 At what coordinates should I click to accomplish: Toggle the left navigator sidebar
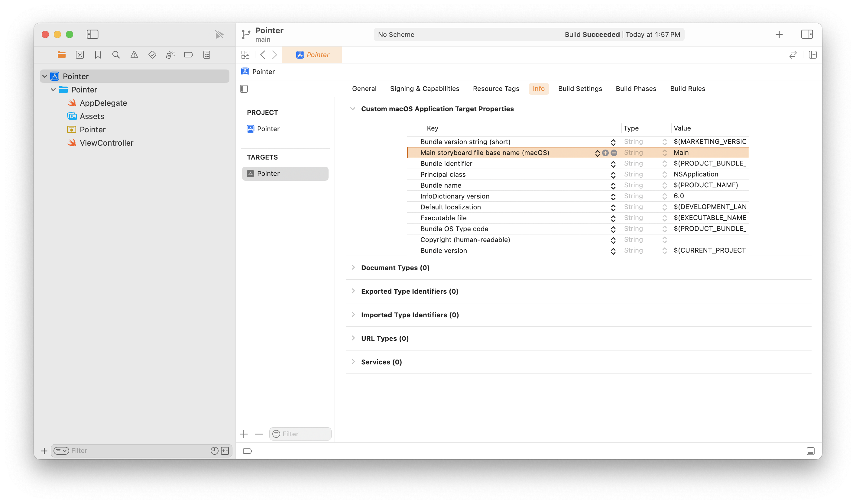coord(92,34)
